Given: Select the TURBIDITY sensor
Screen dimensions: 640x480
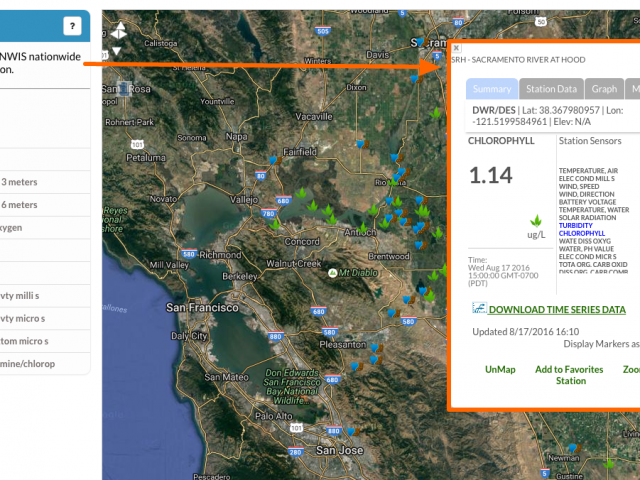Looking at the screenshot, I should [576, 225].
